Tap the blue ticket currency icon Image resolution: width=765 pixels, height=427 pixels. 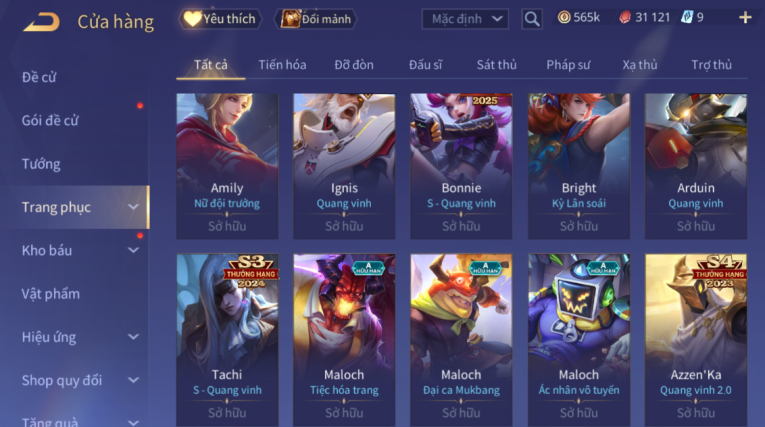click(687, 18)
